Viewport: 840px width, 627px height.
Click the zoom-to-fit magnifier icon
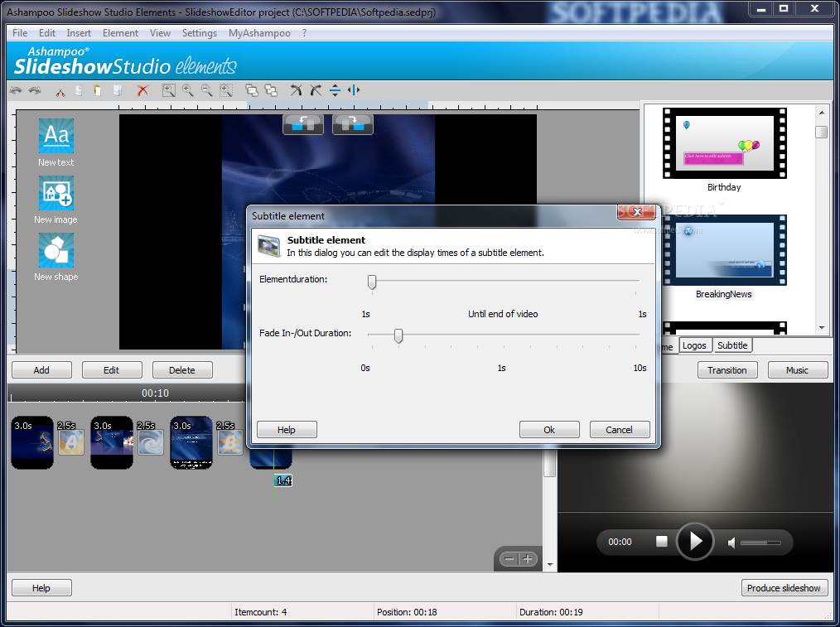coord(169,90)
